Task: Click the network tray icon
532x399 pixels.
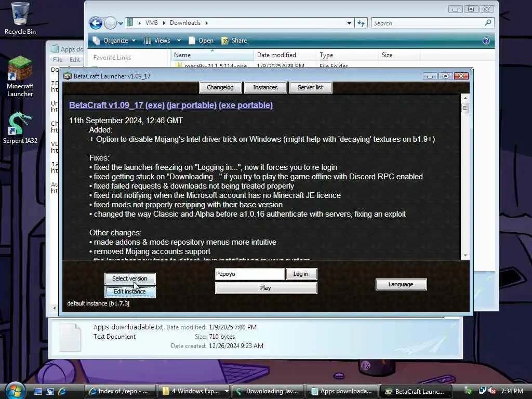Action: click(482, 391)
